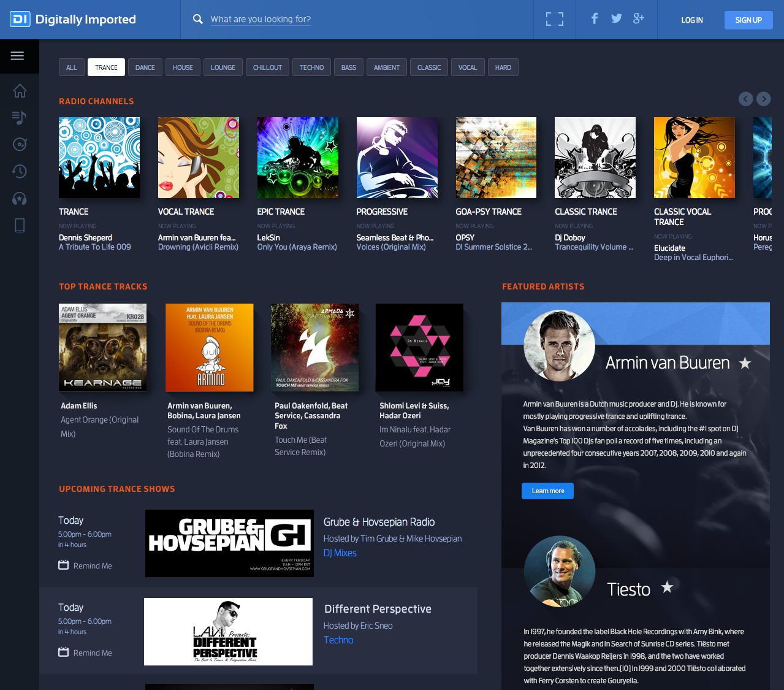784x690 pixels.
Task: Open the Classic Trance channel thumbnail
Action: click(595, 158)
